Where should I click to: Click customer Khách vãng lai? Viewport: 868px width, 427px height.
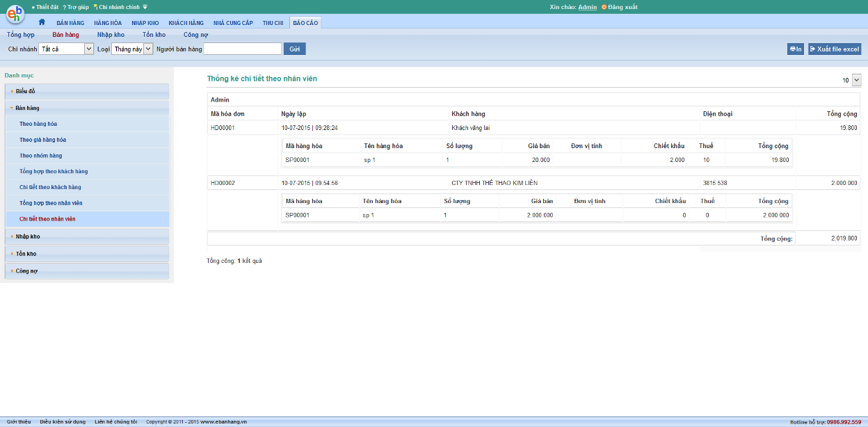(471, 128)
